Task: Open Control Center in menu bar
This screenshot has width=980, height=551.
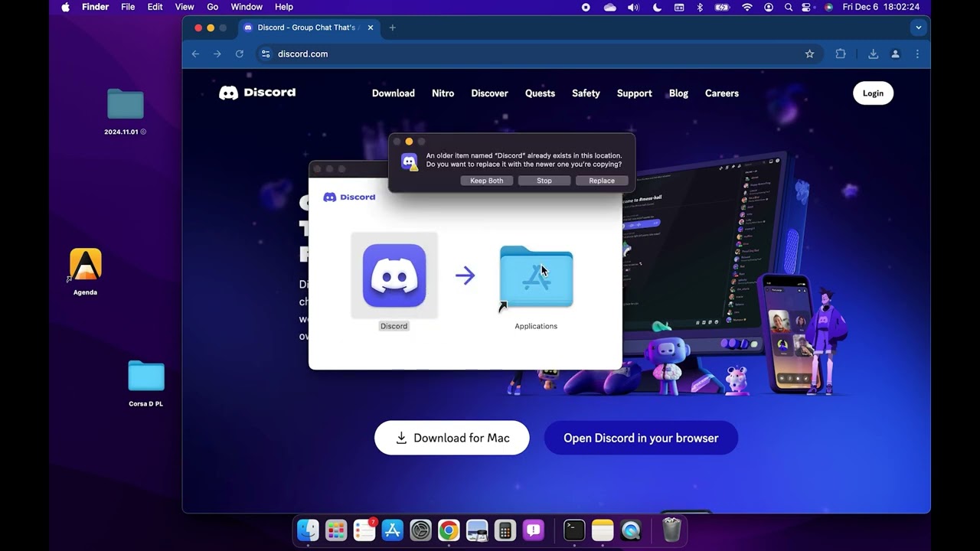Action: pyautogui.click(x=806, y=7)
